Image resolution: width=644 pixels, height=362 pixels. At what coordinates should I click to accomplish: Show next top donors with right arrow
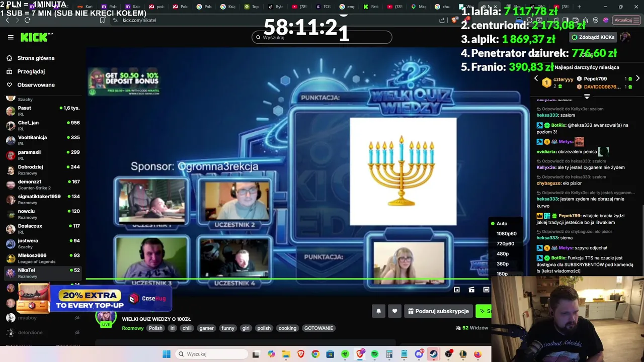638,78
